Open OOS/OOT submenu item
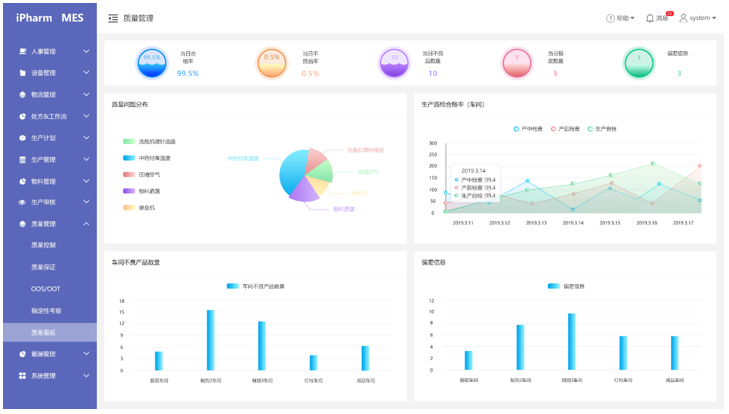Image resolution: width=729 pixels, height=414 pixels. click(x=46, y=289)
